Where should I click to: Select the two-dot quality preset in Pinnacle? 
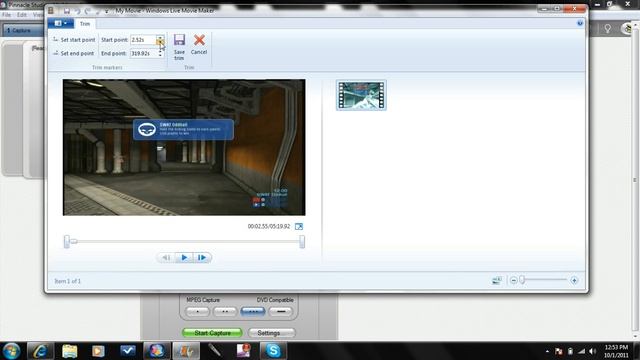(224, 311)
